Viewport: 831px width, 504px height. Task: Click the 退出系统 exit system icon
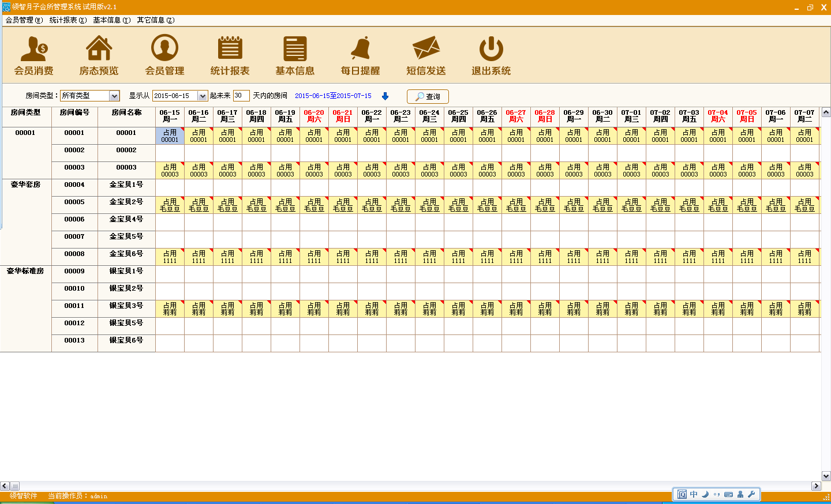pos(491,55)
